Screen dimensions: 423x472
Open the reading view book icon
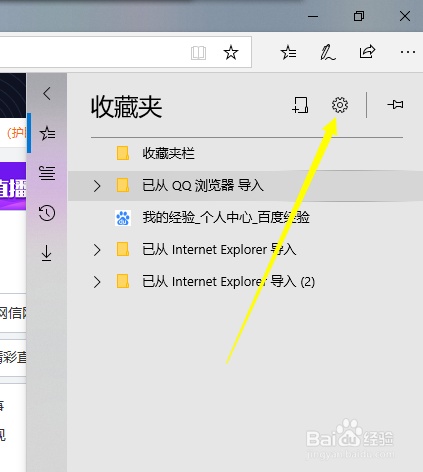(198, 53)
